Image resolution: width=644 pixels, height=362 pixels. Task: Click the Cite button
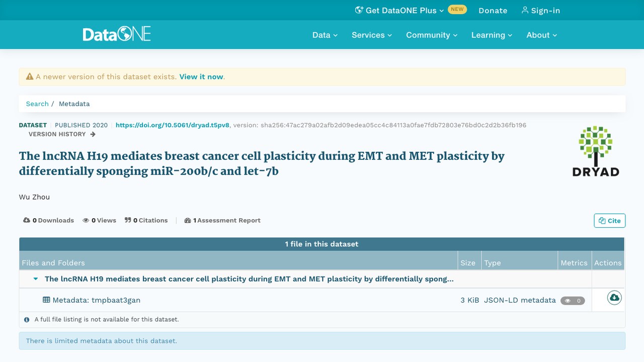tap(610, 221)
